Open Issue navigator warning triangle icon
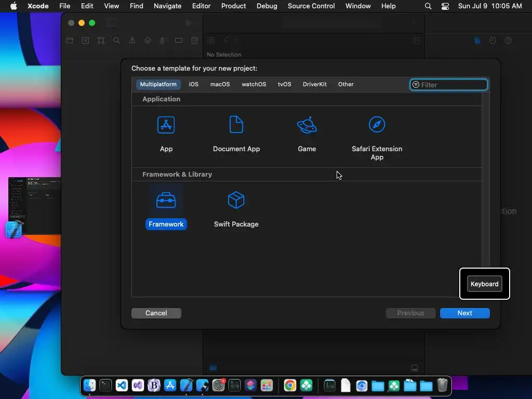The height and width of the screenshot is (399, 532). click(132, 41)
